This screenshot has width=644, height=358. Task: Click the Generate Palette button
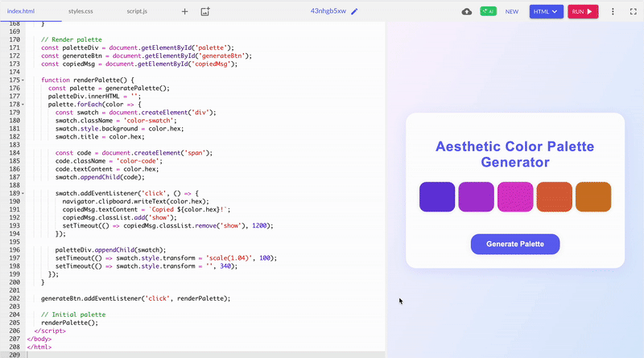coord(515,244)
